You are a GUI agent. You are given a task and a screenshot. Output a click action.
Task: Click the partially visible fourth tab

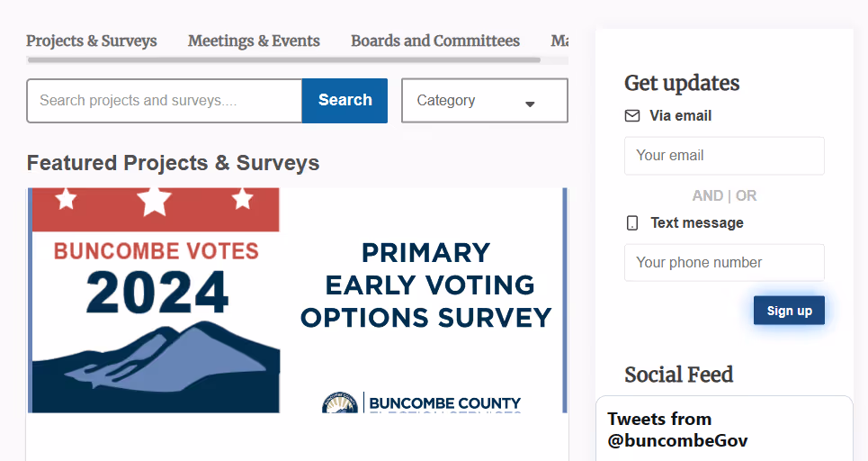click(559, 41)
